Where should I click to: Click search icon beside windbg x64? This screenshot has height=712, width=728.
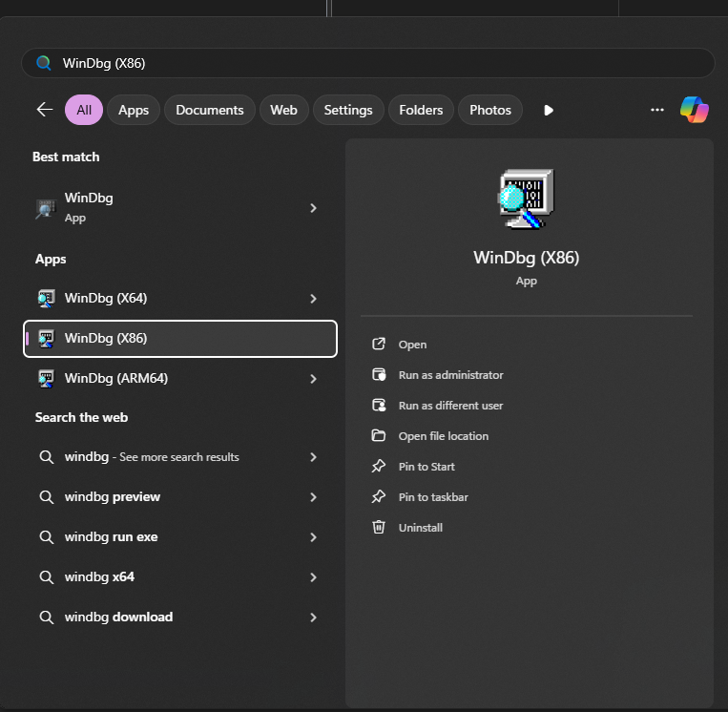tap(46, 577)
